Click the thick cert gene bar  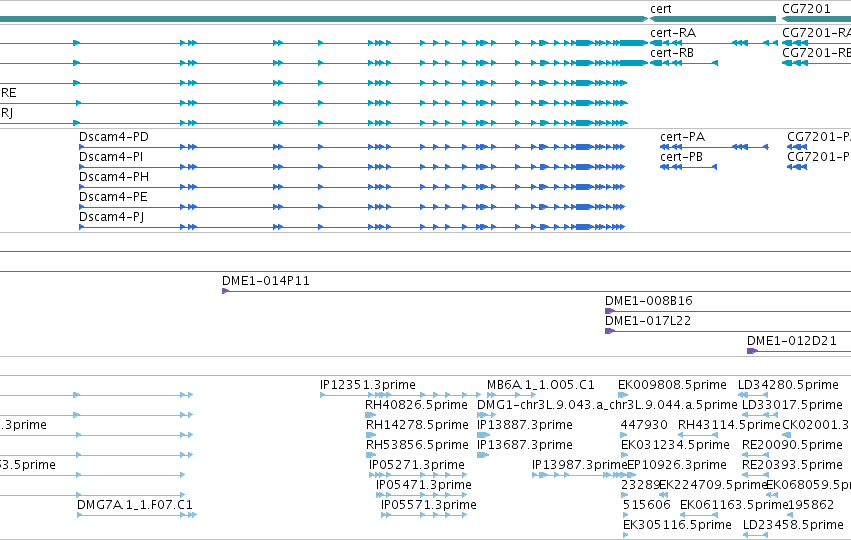click(713, 19)
